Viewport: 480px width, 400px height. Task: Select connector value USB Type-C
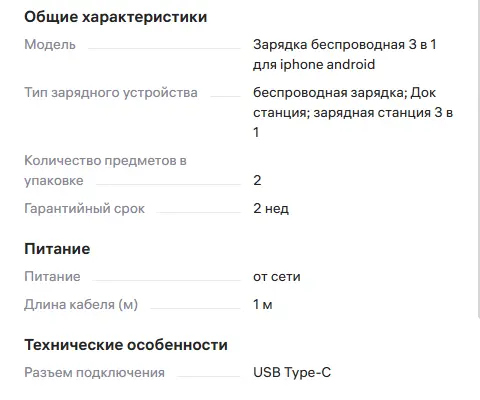point(292,373)
